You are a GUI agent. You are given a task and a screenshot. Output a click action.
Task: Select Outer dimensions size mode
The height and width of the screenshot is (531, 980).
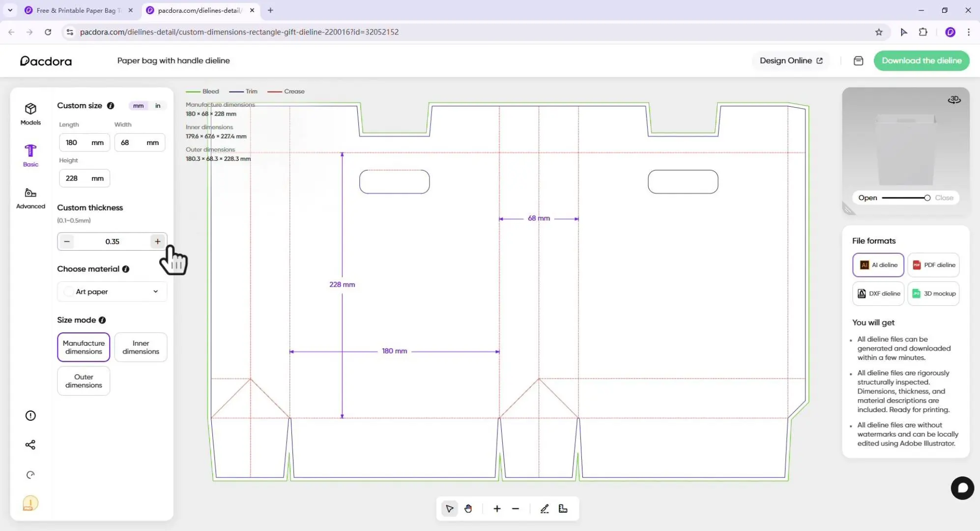[84, 381]
